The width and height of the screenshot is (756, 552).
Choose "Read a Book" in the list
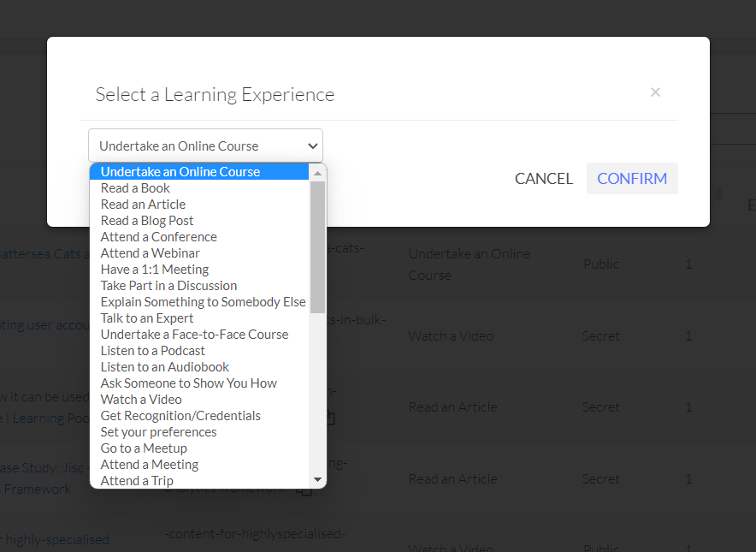click(134, 187)
